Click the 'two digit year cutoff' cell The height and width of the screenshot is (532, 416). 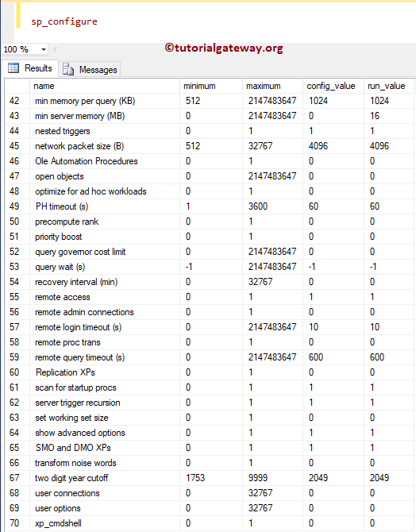click(x=105, y=478)
